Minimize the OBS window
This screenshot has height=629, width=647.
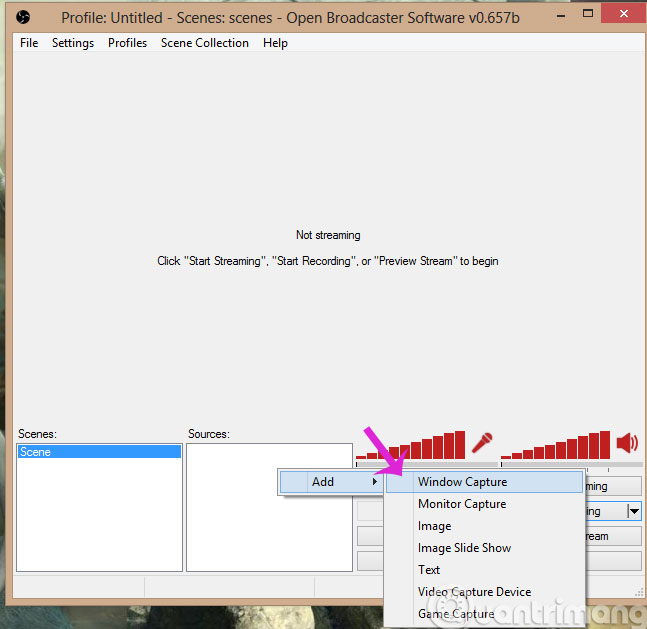[561, 16]
